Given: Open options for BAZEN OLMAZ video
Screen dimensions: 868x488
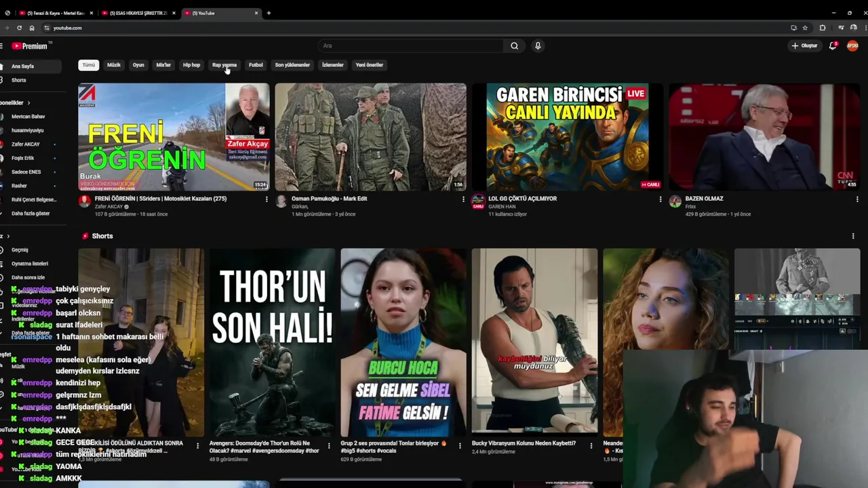Looking at the screenshot, I should coord(857,199).
